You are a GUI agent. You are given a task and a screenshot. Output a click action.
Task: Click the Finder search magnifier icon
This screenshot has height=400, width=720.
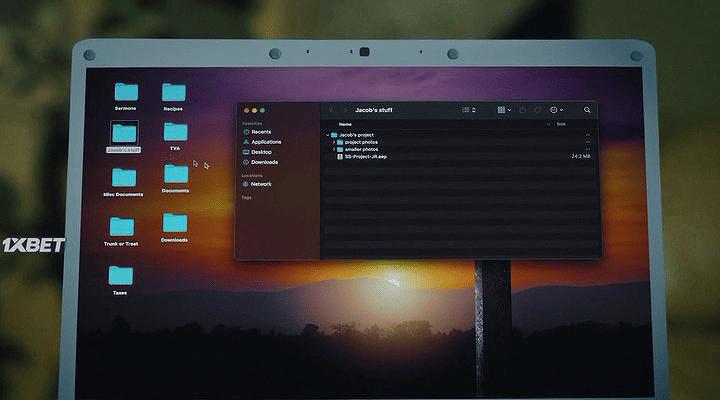587,110
